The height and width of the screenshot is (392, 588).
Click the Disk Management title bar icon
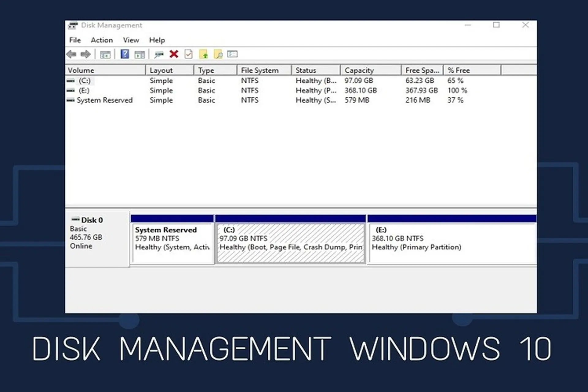pyautogui.click(x=73, y=25)
